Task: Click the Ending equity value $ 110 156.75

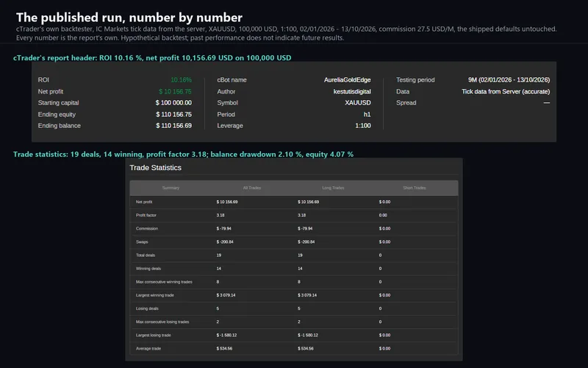Action: pos(173,114)
